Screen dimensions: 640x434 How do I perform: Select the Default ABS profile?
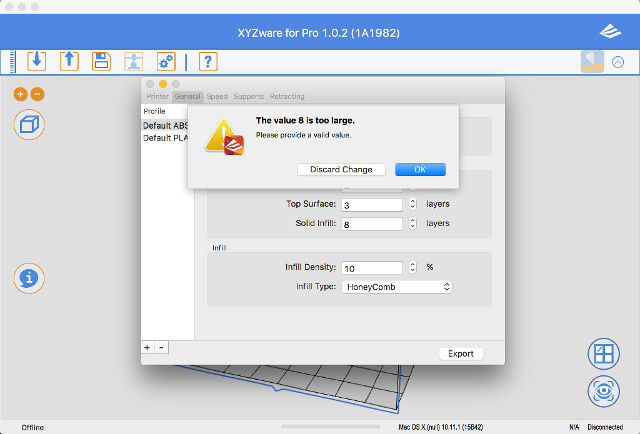click(x=165, y=125)
